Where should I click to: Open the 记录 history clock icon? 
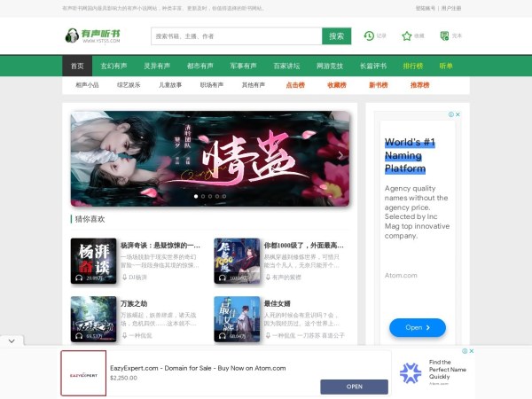pyautogui.click(x=369, y=36)
